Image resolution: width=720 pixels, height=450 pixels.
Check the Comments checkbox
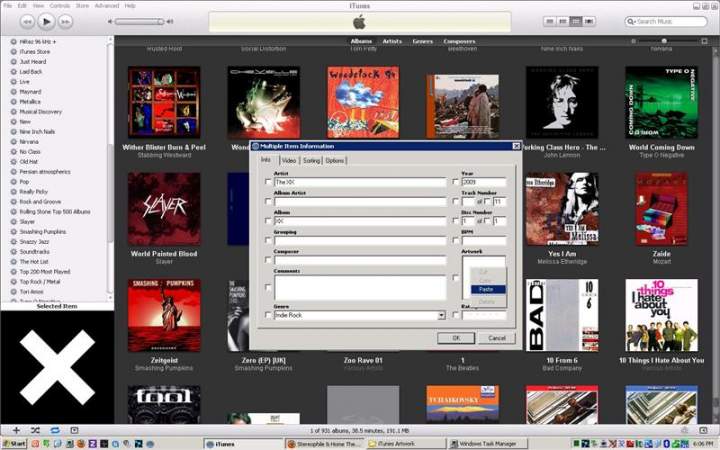pos(268,287)
